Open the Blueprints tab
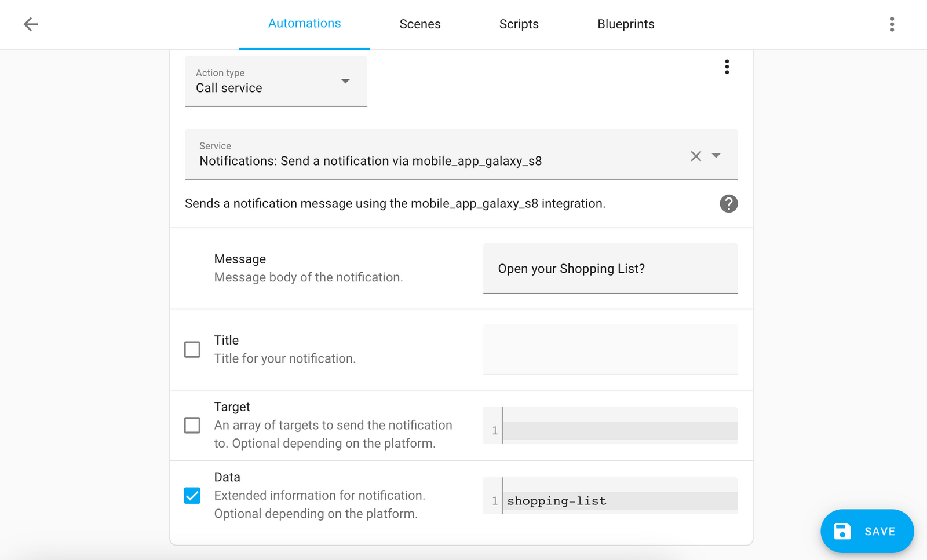The image size is (927, 560). (x=625, y=24)
